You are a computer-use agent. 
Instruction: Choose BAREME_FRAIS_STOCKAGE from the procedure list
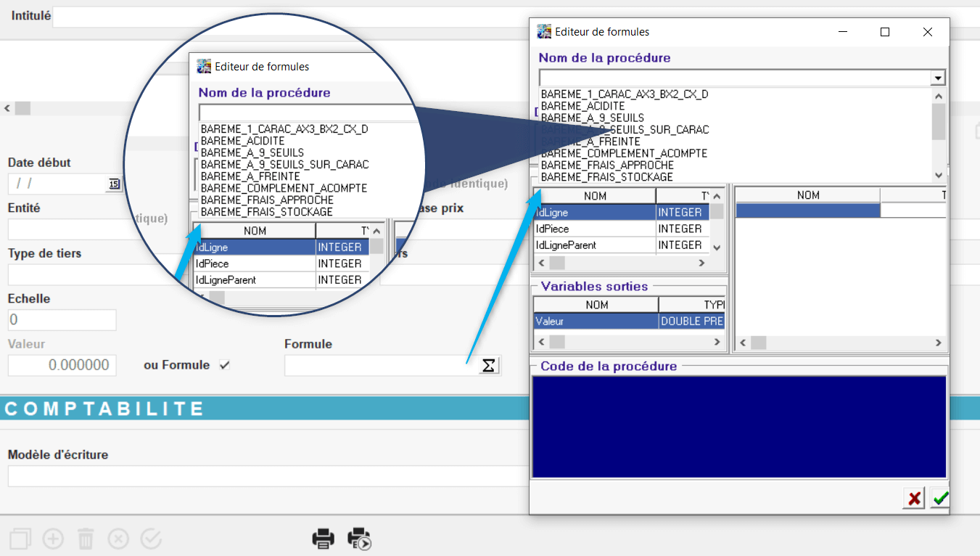pos(606,177)
